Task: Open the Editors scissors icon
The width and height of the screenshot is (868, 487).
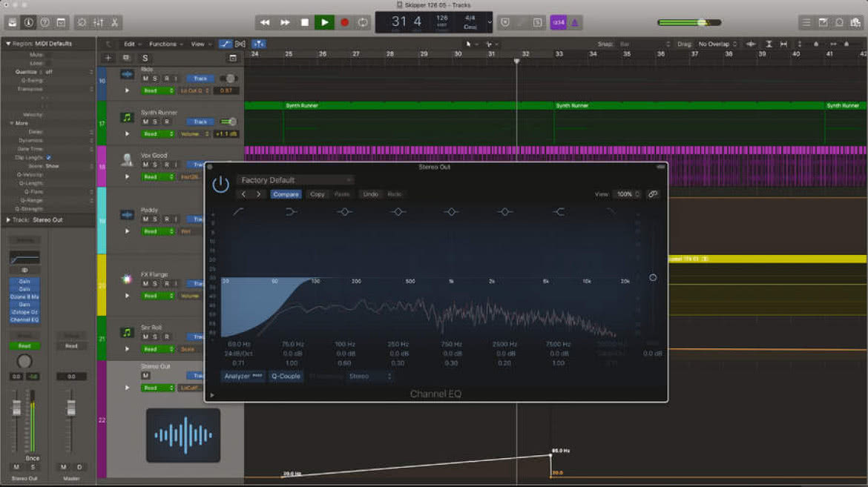Action: tap(114, 23)
